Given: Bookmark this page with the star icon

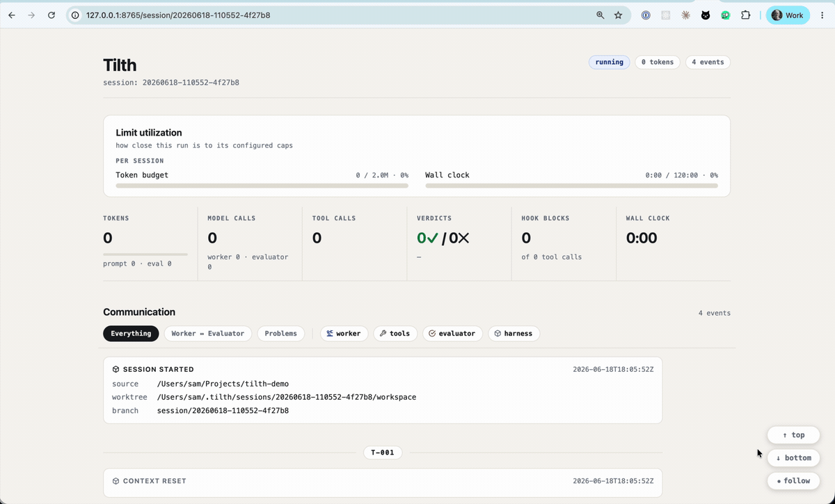Looking at the screenshot, I should click(618, 15).
